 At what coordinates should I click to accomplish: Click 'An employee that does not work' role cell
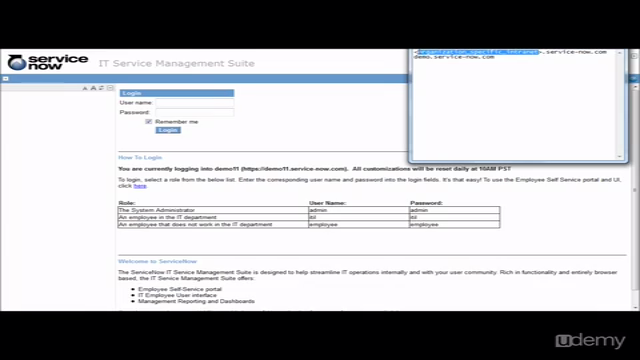coord(213,224)
